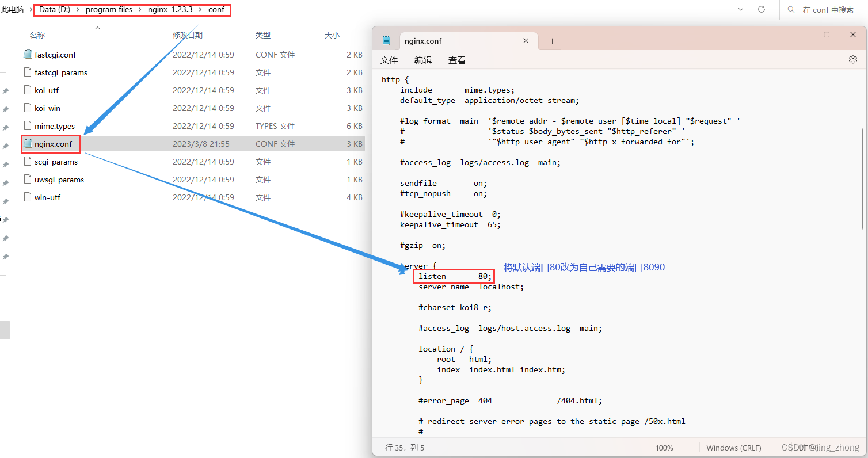Open the 查看 menu in Notepad

457,60
